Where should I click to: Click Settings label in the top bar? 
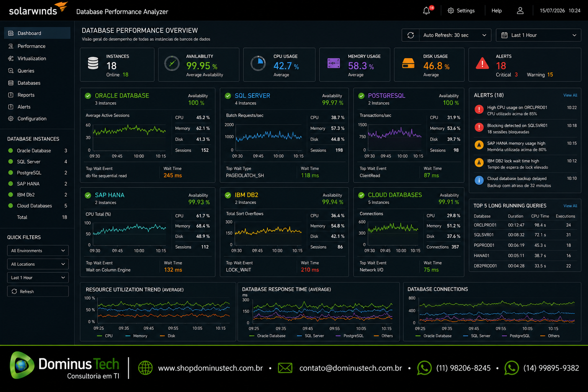(465, 11)
